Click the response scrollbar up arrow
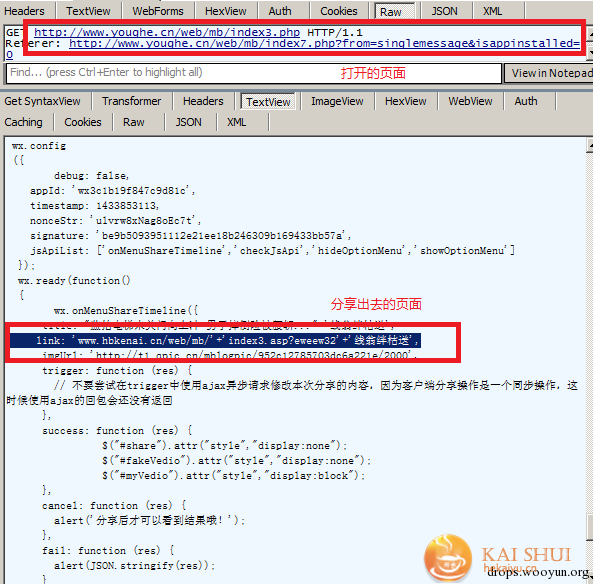The height and width of the screenshot is (584, 593). coord(590,145)
